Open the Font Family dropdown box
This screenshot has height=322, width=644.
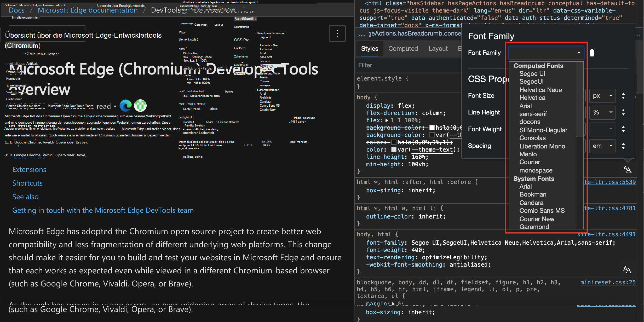(546, 53)
